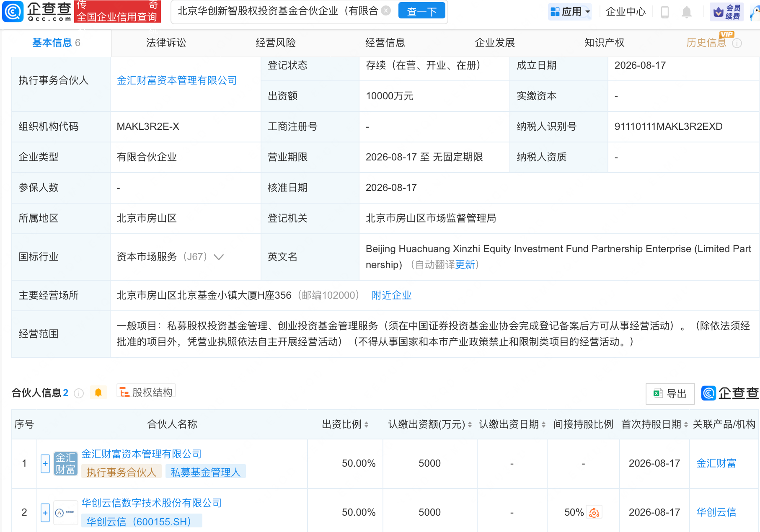Click the 私募基金管理人 tag
Screen dimensions: 760x532
point(206,472)
